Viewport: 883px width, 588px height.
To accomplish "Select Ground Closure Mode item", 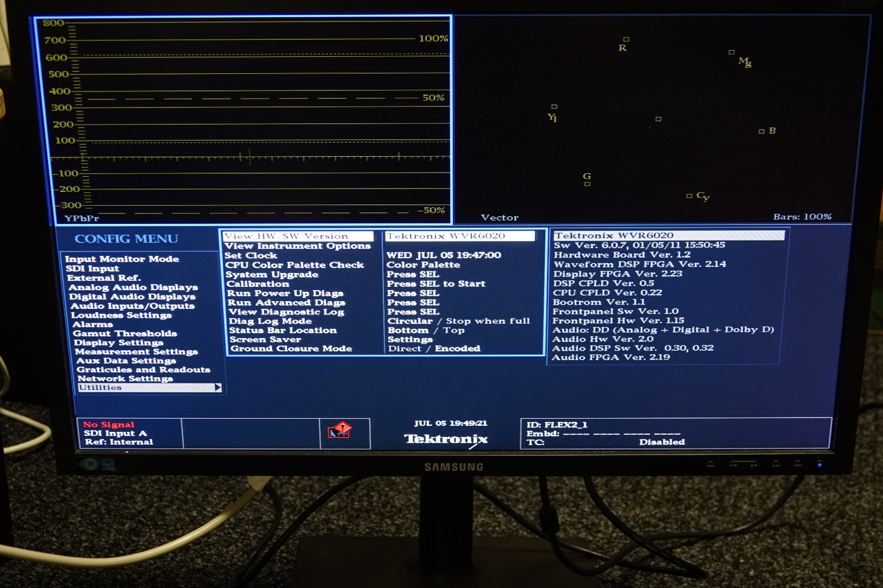I will (291, 349).
